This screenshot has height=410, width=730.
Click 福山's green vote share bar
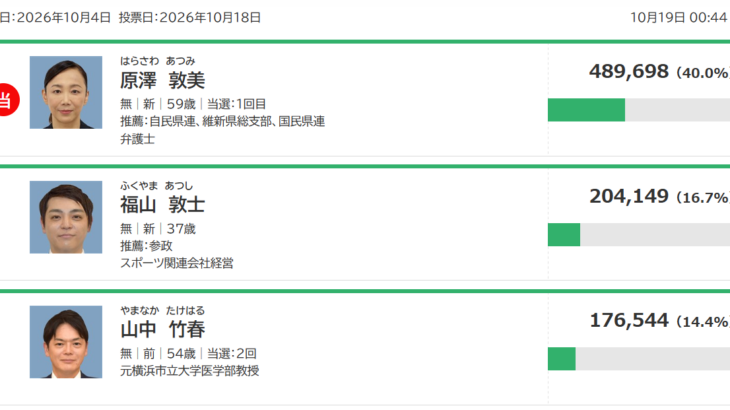pyautogui.click(x=564, y=235)
